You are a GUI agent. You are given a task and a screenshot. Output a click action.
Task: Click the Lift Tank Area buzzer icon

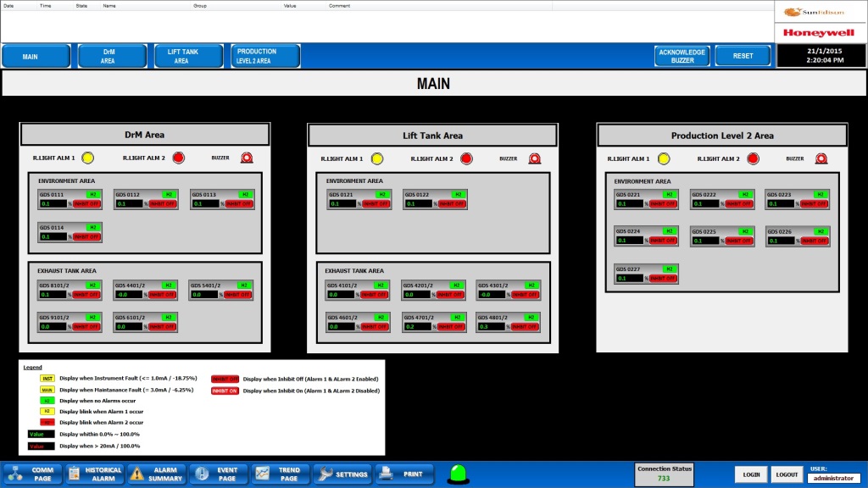535,158
